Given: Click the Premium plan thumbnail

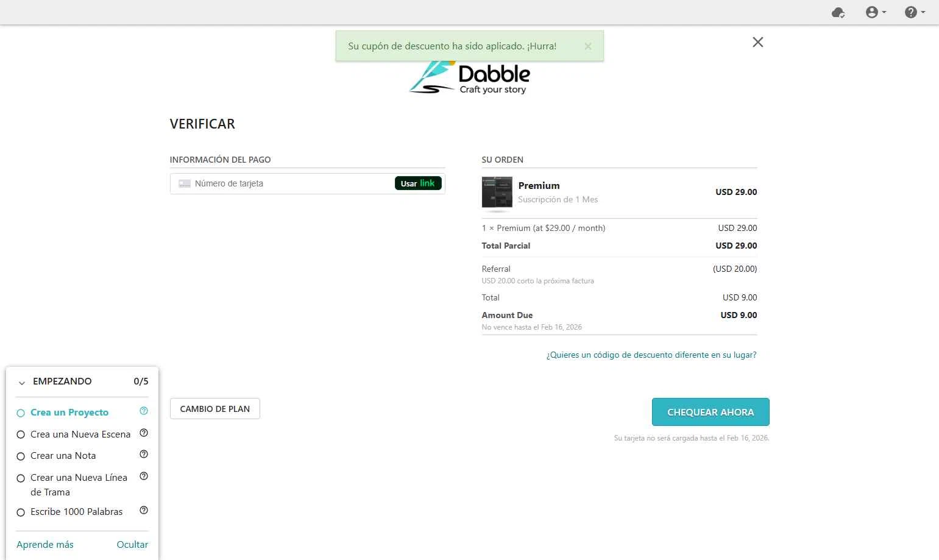Looking at the screenshot, I should coord(497,193).
